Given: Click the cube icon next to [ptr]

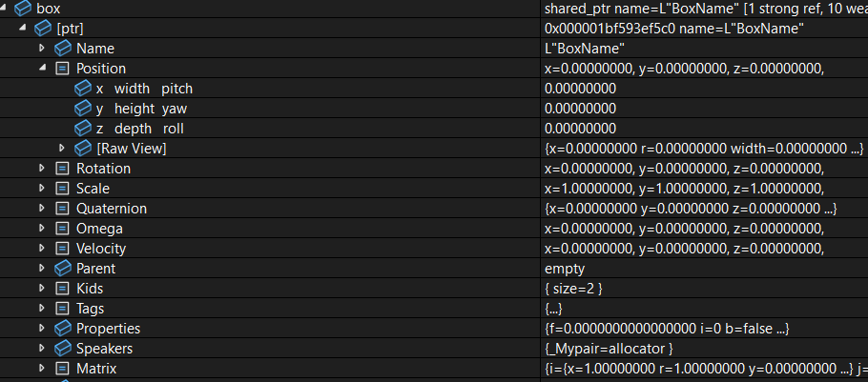Looking at the screenshot, I should [x=43, y=29].
